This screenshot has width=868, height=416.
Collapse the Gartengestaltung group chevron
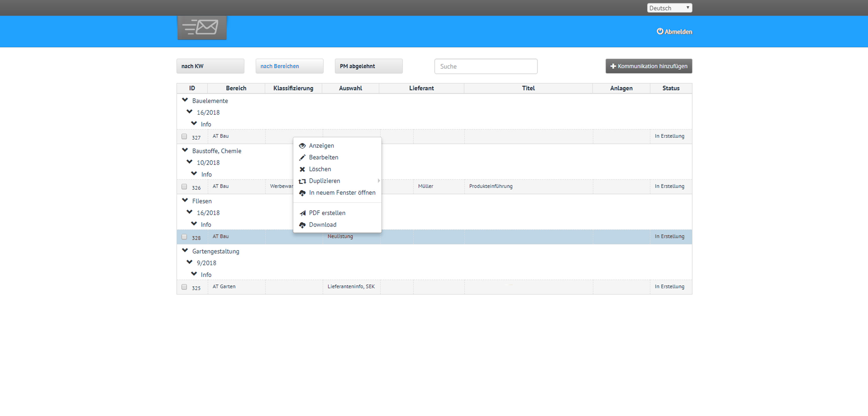pos(185,250)
